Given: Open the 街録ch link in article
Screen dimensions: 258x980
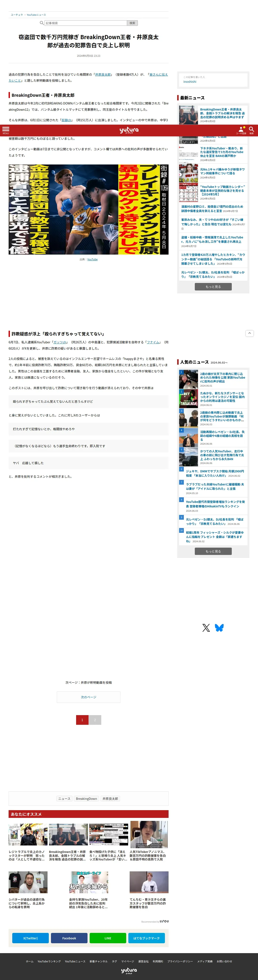Looking at the screenshot, I should pyautogui.click(x=67, y=120).
